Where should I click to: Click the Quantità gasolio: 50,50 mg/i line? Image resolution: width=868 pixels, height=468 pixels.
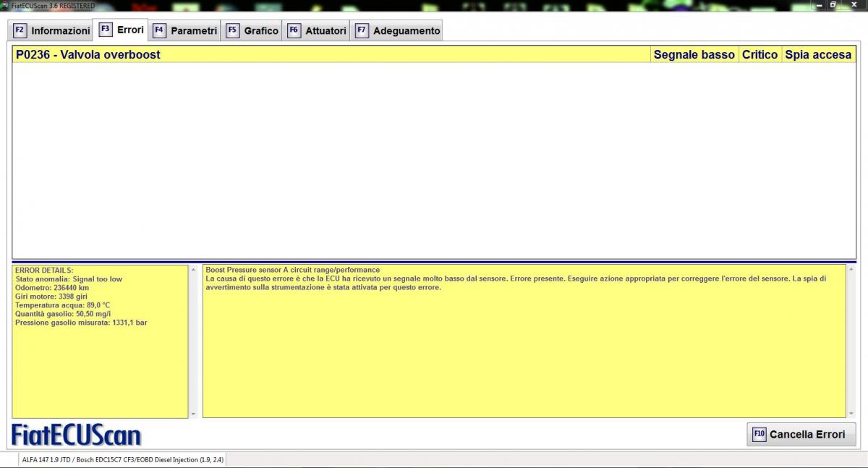[63, 314]
